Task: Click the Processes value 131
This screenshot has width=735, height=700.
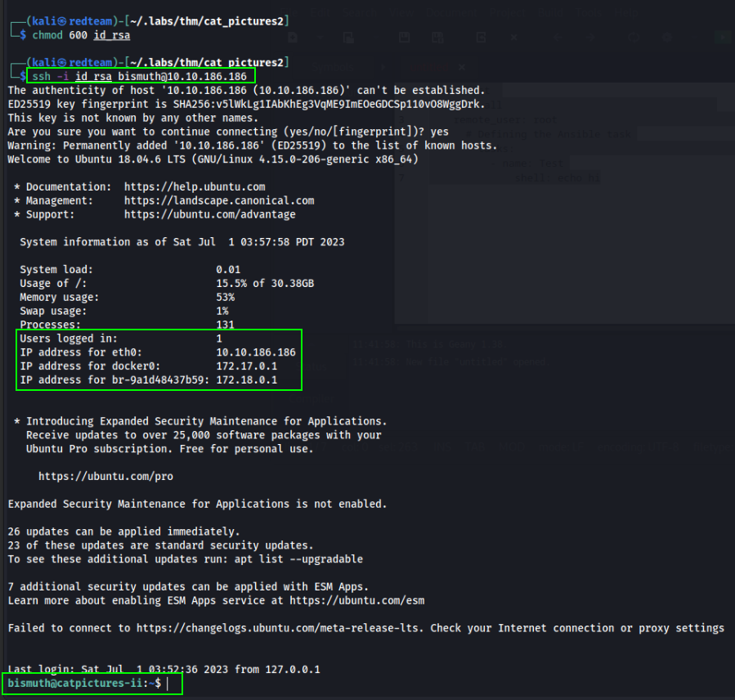Action: click(x=225, y=325)
